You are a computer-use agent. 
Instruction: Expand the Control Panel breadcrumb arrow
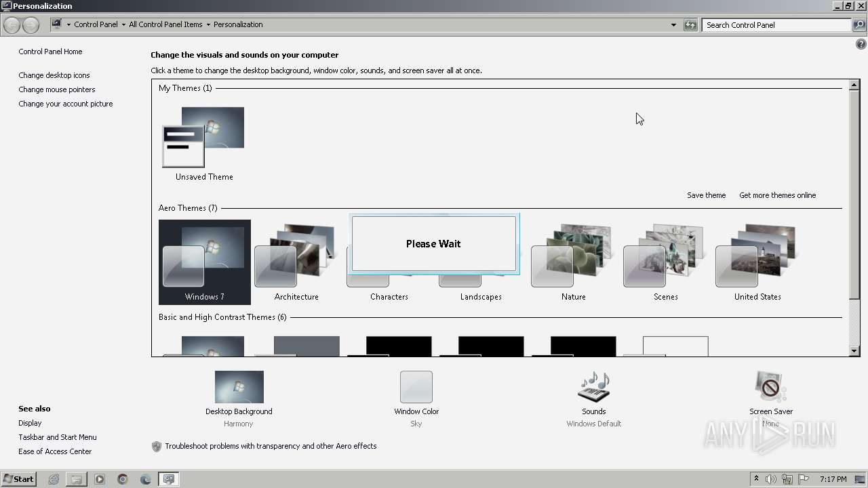(123, 25)
